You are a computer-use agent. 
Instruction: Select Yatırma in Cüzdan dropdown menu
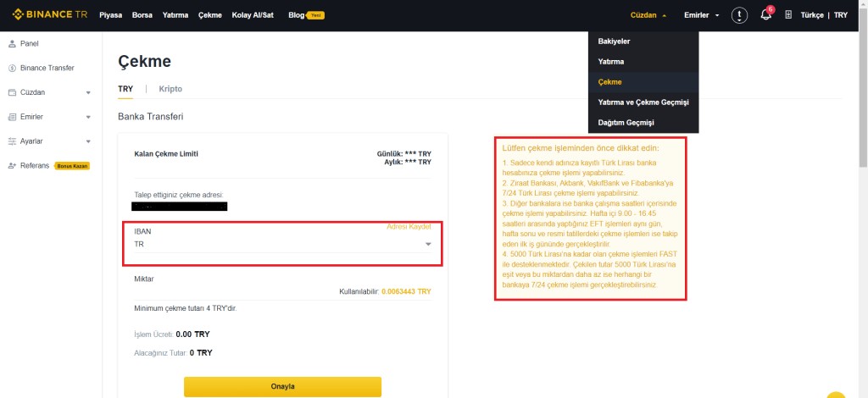pyautogui.click(x=643, y=62)
